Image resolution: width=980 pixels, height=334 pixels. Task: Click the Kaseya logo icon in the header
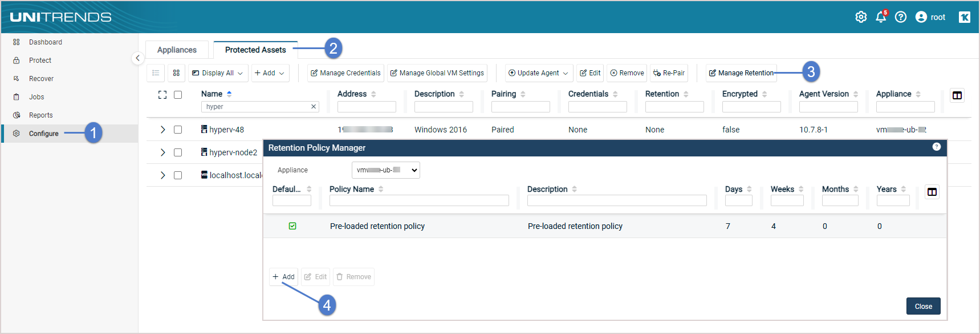(965, 17)
